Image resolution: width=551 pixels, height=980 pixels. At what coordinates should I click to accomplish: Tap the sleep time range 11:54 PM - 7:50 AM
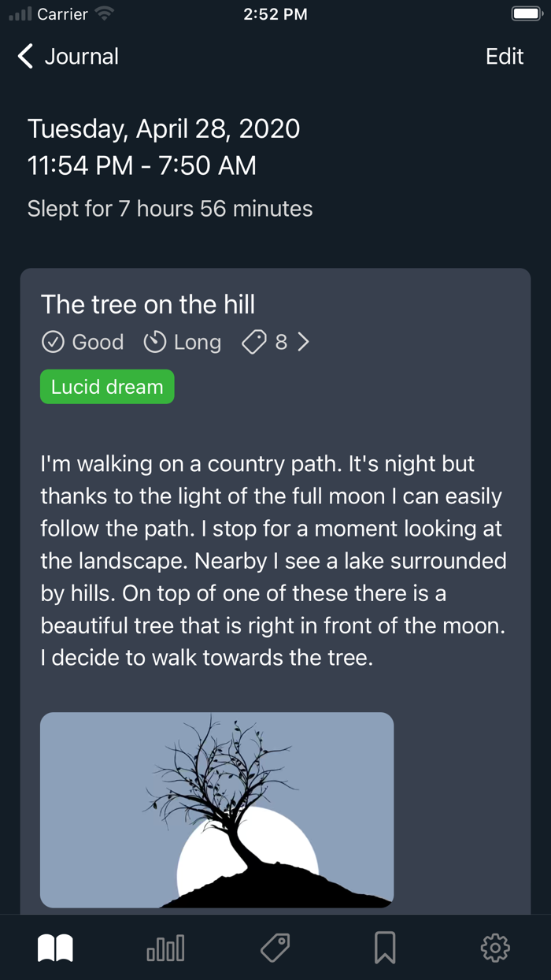(x=142, y=166)
